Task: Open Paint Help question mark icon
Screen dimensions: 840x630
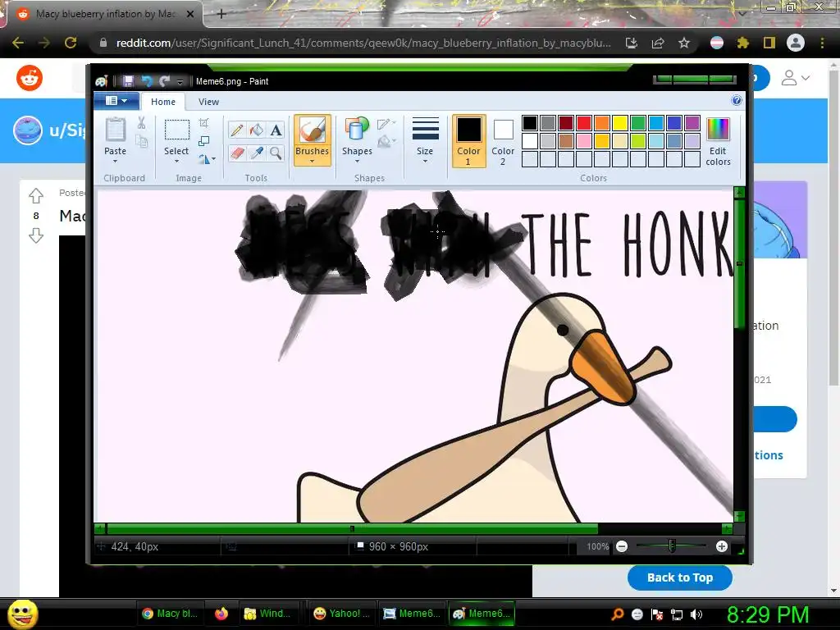Action: tap(737, 100)
